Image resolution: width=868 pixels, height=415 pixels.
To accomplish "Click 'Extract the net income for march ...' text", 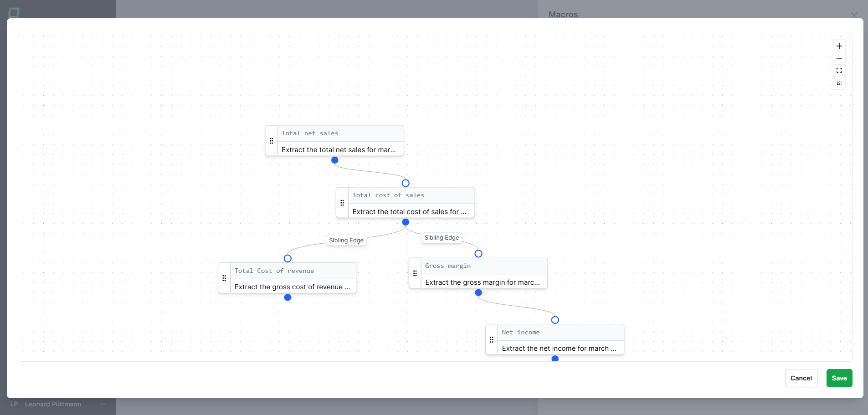I will click(x=559, y=348).
